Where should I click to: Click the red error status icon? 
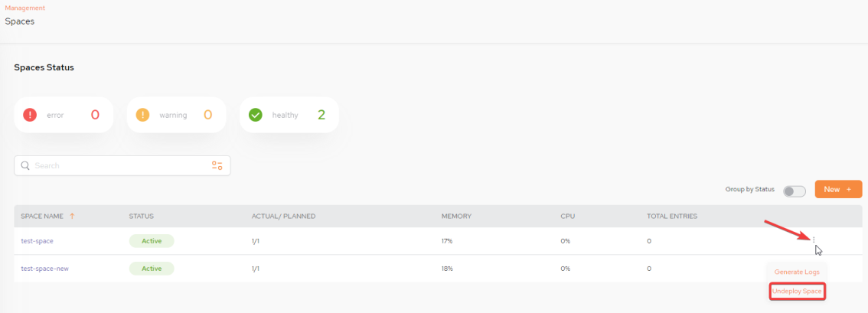(x=29, y=115)
